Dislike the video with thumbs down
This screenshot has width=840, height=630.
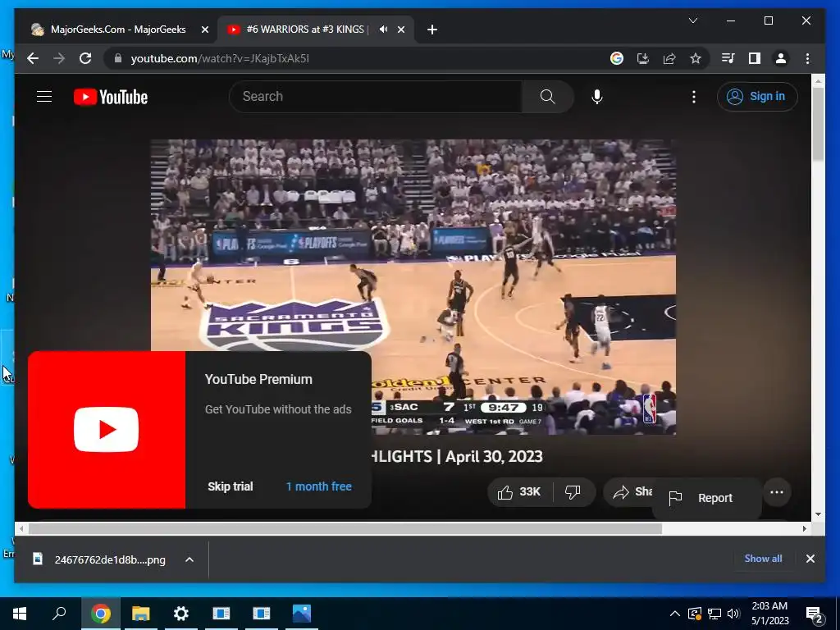point(573,492)
